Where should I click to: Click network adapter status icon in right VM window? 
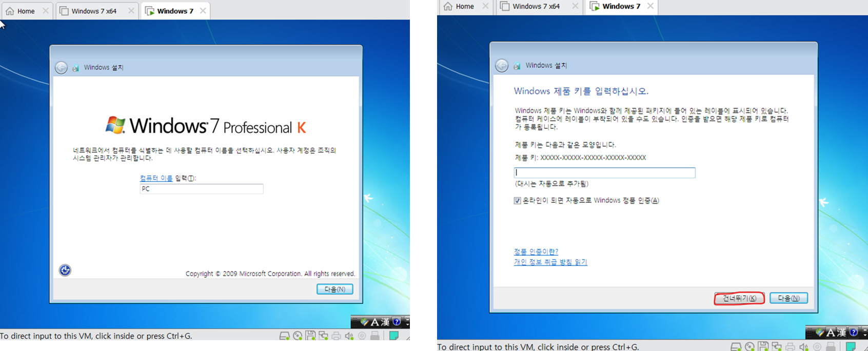pos(777,347)
